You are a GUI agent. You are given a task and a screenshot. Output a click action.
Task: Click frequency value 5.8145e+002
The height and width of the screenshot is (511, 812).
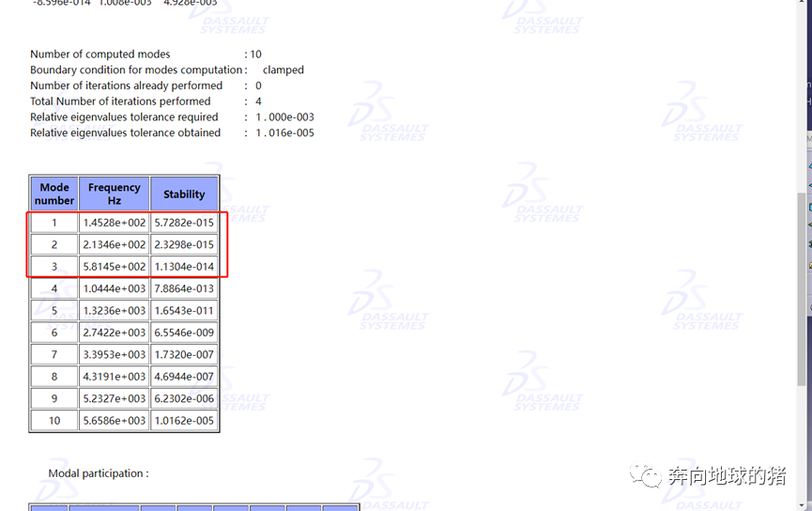pos(115,267)
